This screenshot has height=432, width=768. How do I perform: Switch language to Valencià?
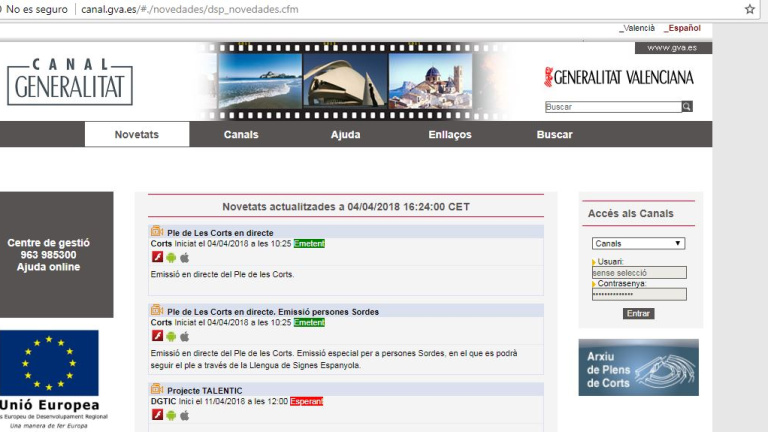(x=638, y=28)
